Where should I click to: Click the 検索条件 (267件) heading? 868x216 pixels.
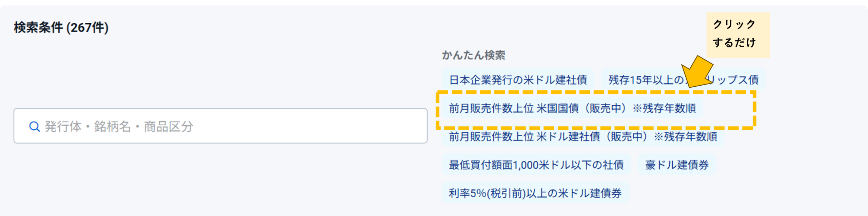click(x=61, y=27)
